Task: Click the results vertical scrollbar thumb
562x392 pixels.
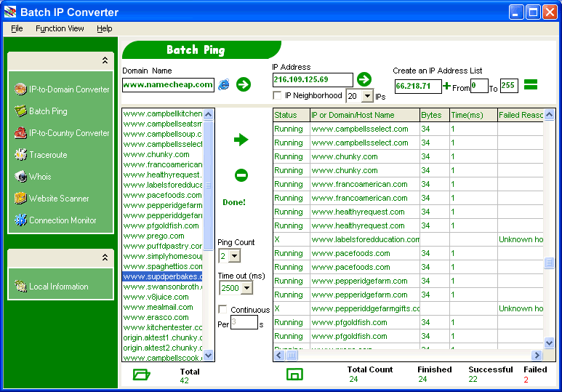Action: click(x=549, y=263)
